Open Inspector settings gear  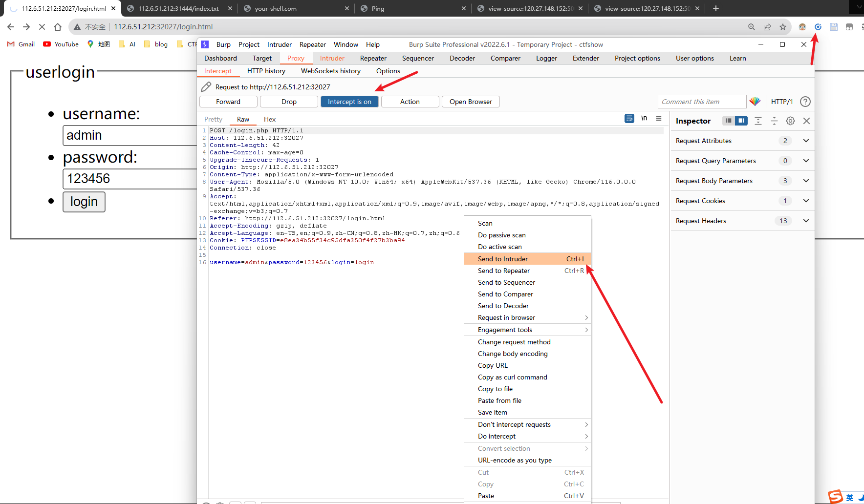tap(790, 121)
